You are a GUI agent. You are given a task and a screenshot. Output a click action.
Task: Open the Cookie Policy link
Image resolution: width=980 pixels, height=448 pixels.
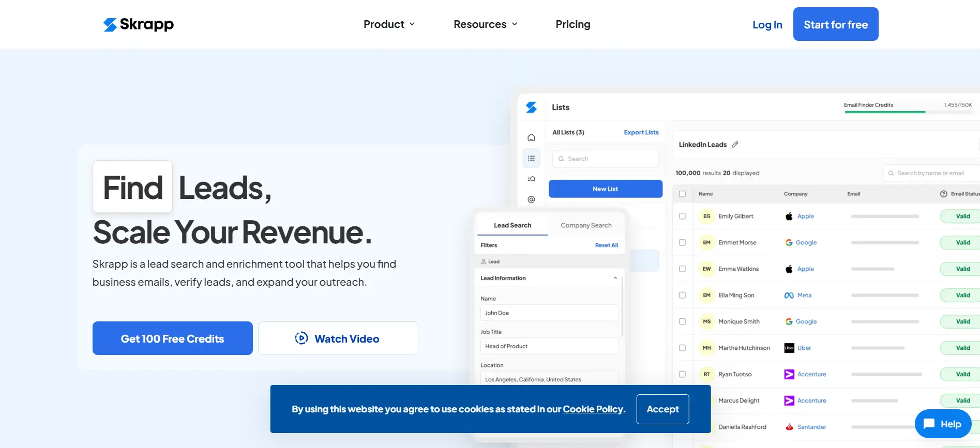pos(593,409)
